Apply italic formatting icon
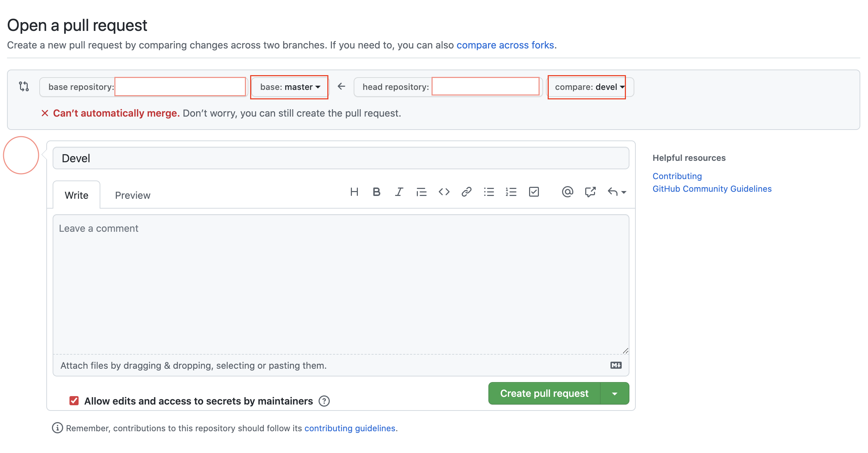 click(399, 192)
